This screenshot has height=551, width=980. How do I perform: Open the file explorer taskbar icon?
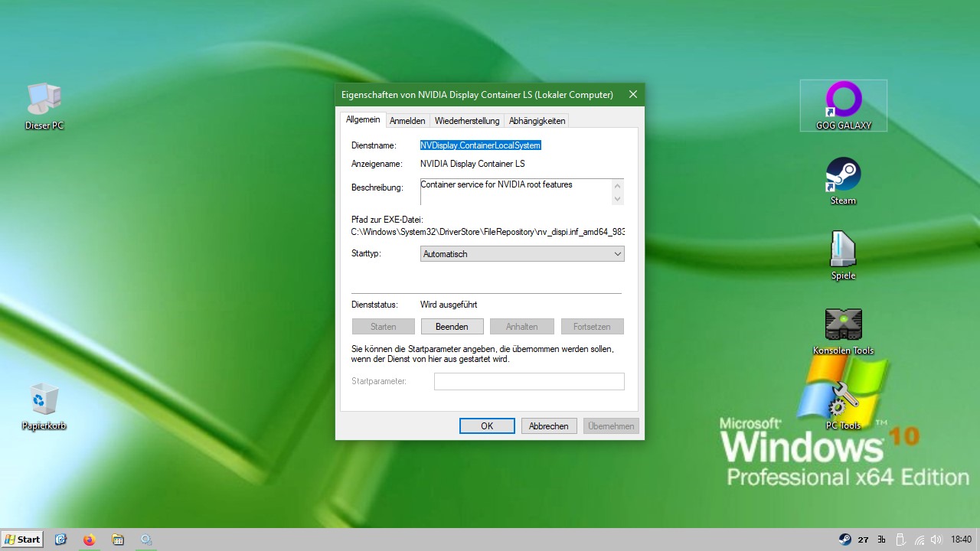pos(118,540)
